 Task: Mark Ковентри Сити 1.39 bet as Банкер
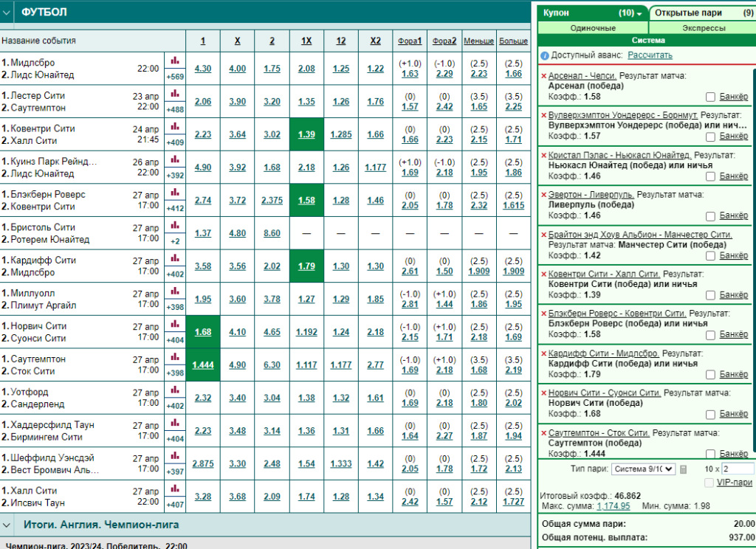pyautogui.click(x=710, y=295)
